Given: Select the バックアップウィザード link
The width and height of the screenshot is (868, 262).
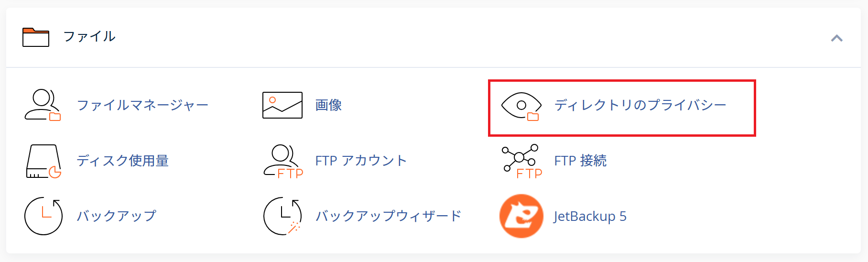Looking at the screenshot, I should [x=388, y=216].
